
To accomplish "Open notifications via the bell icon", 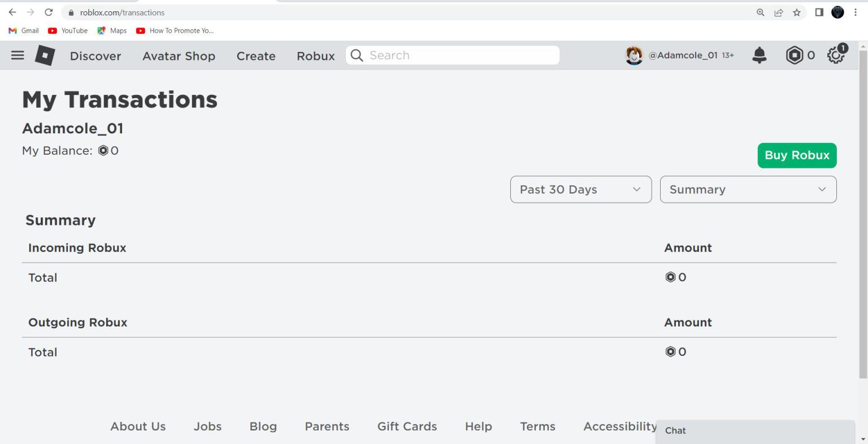I will [x=759, y=55].
